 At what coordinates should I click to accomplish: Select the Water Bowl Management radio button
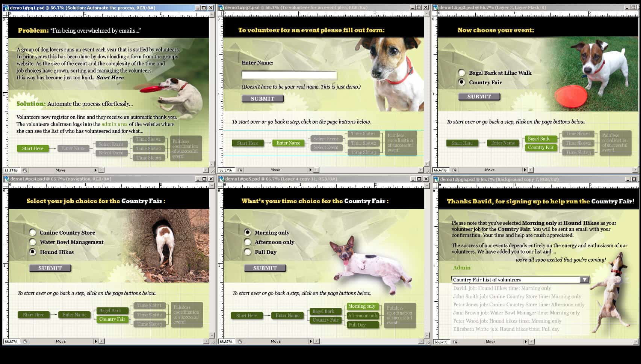(x=33, y=242)
